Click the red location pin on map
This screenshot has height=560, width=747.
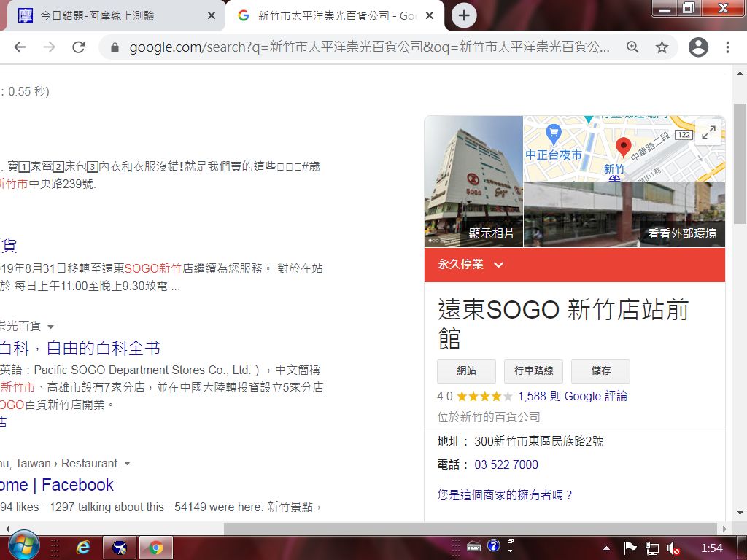(x=623, y=147)
